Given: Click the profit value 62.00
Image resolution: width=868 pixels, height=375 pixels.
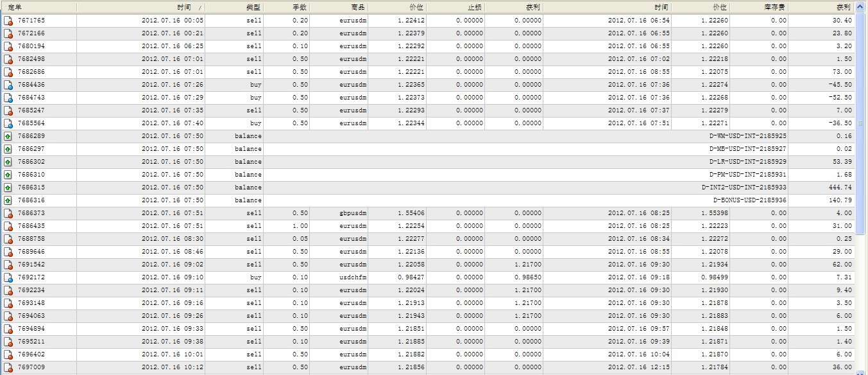Looking at the screenshot, I should click(x=842, y=265).
